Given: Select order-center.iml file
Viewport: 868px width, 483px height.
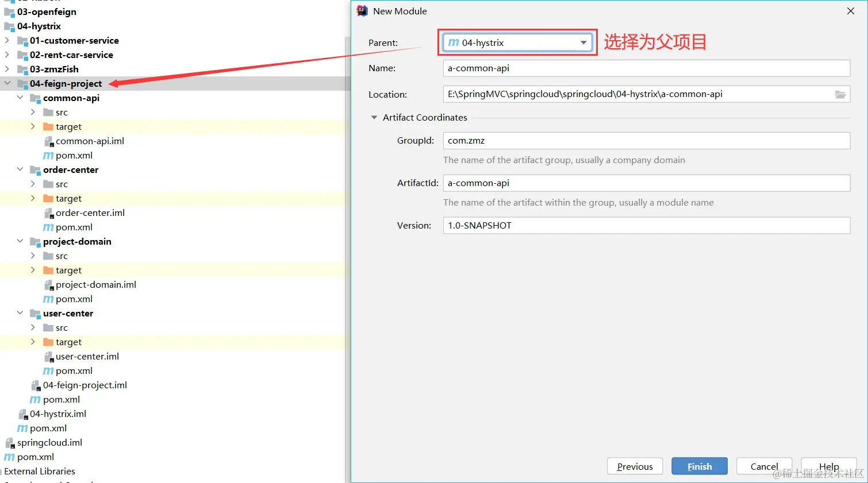Looking at the screenshot, I should click(x=90, y=212).
